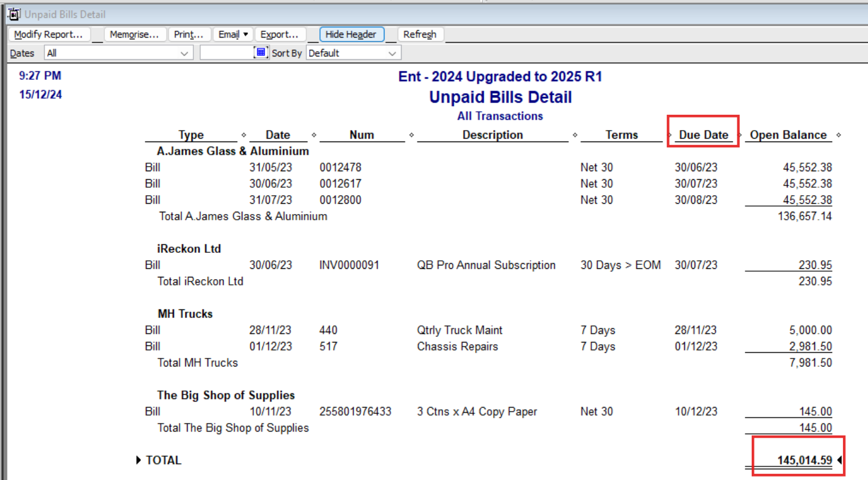Click the 2,981.50 open balance

click(x=810, y=346)
